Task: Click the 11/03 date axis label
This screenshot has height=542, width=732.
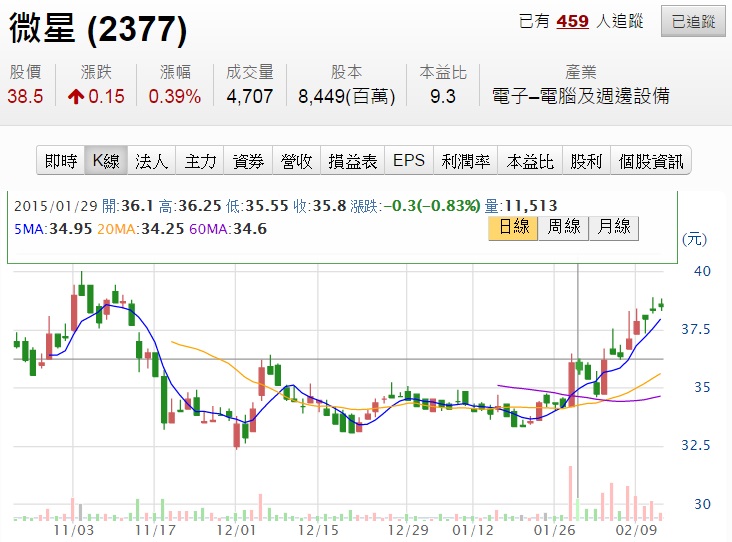Action: (73, 530)
